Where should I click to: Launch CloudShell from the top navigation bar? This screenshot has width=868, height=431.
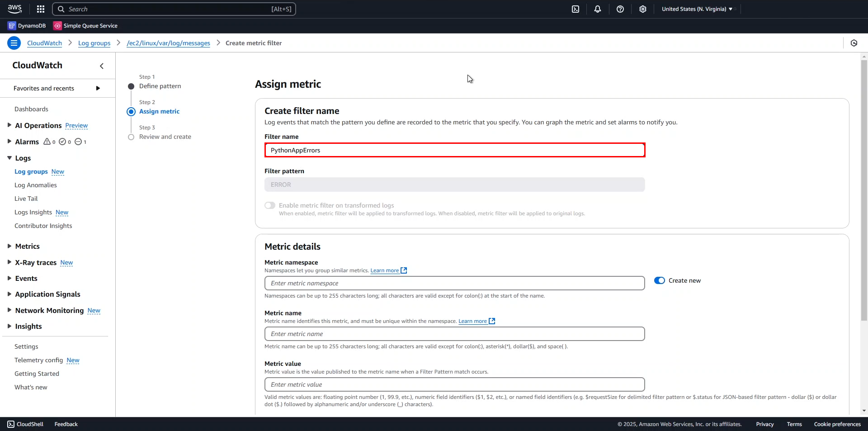(x=576, y=9)
